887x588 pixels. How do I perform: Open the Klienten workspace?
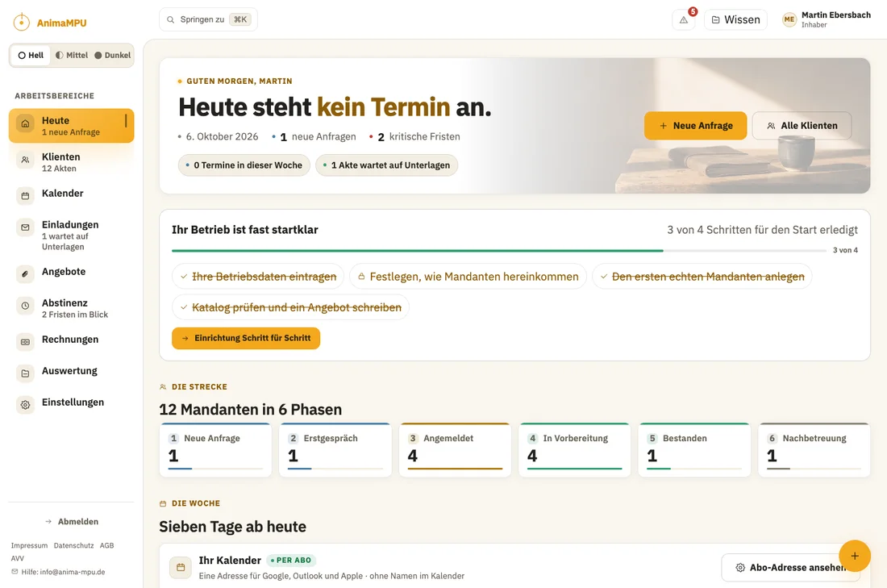point(71,162)
